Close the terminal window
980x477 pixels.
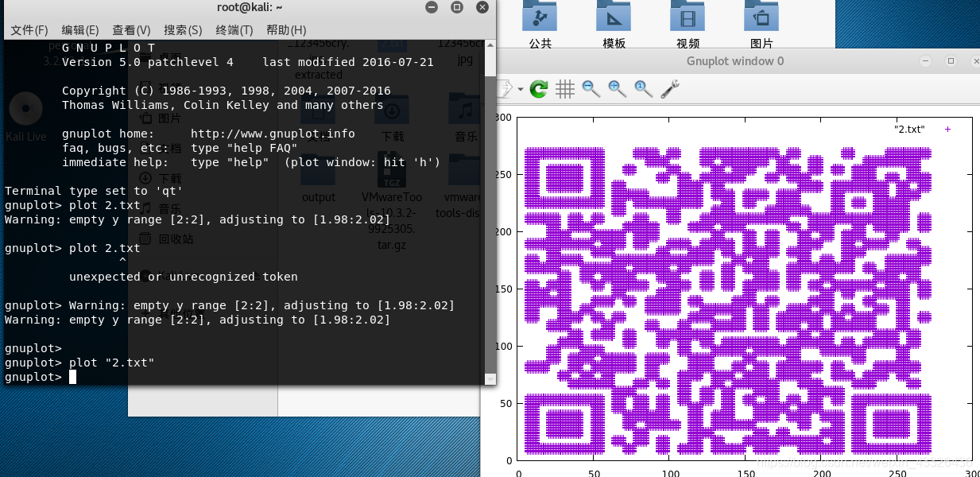pyautogui.click(x=482, y=7)
